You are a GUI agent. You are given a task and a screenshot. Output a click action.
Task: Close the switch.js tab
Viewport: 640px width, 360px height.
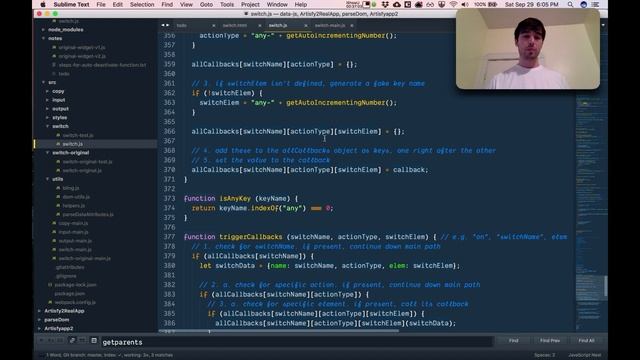coord(306,25)
